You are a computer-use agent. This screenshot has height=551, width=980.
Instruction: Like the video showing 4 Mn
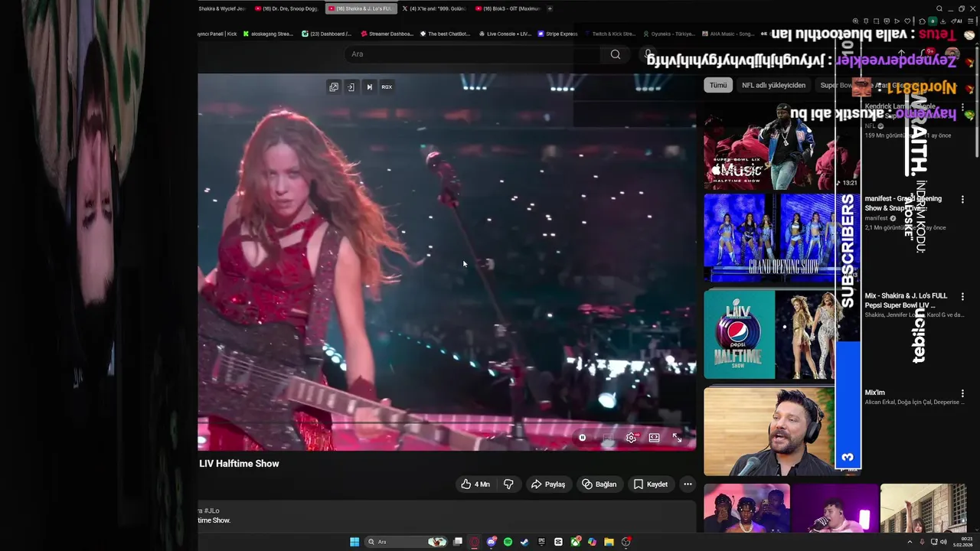tap(475, 484)
